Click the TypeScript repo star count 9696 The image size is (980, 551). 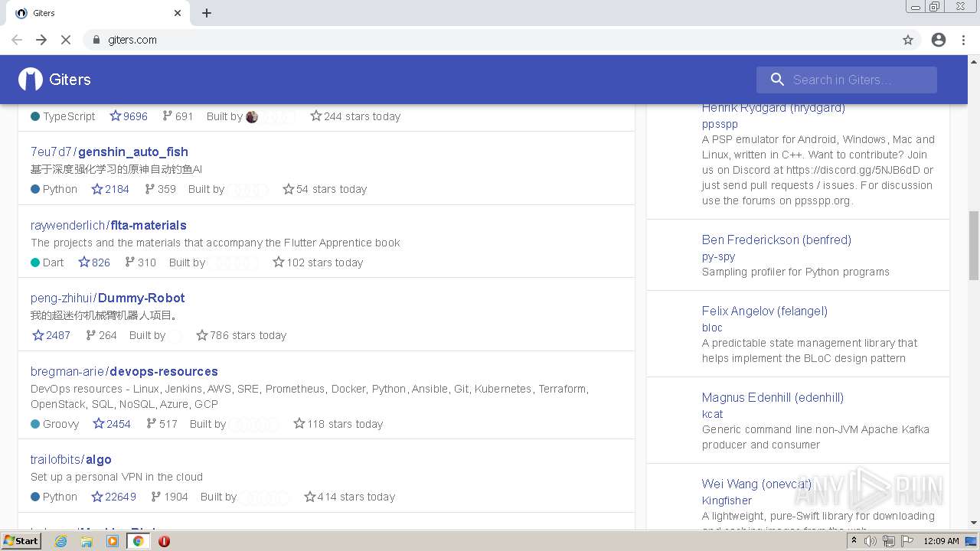tap(136, 116)
